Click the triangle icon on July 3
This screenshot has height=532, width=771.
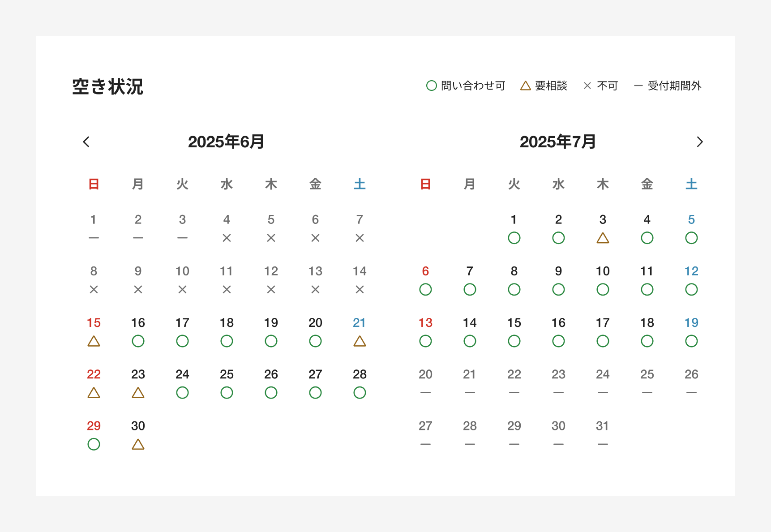click(603, 238)
